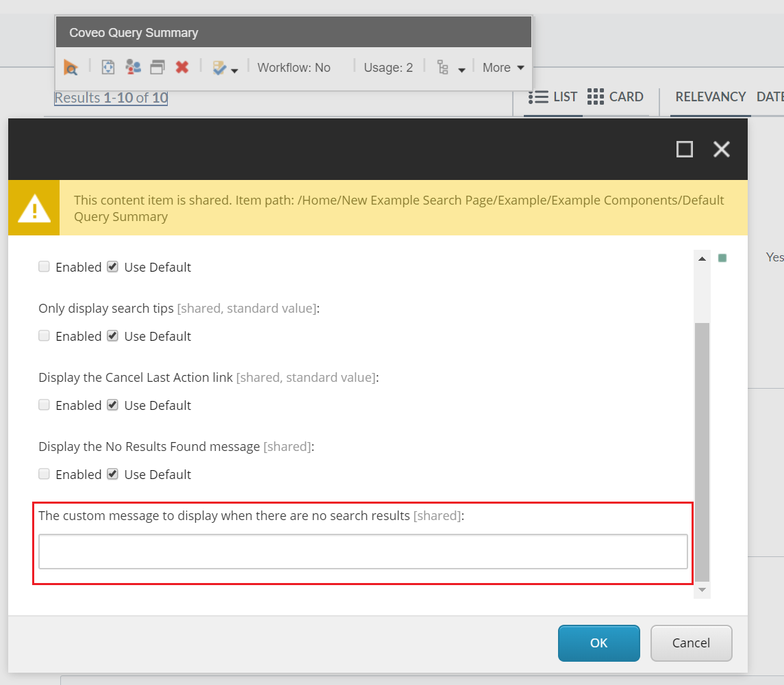This screenshot has height=685, width=784.
Task: Click the Results 1-10 of 10 link
Action: point(110,98)
